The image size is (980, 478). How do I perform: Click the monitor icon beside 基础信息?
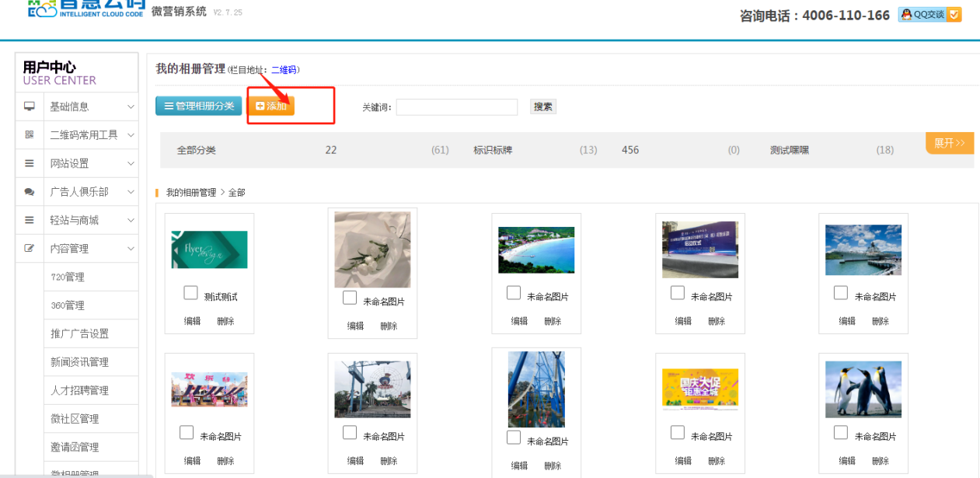30,106
